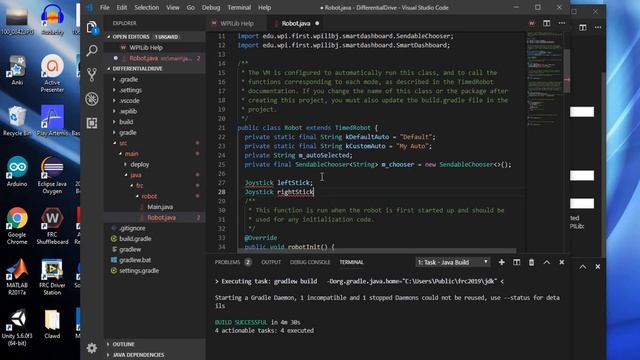Click the Joystick leftStick declaration line

click(279, 182)
